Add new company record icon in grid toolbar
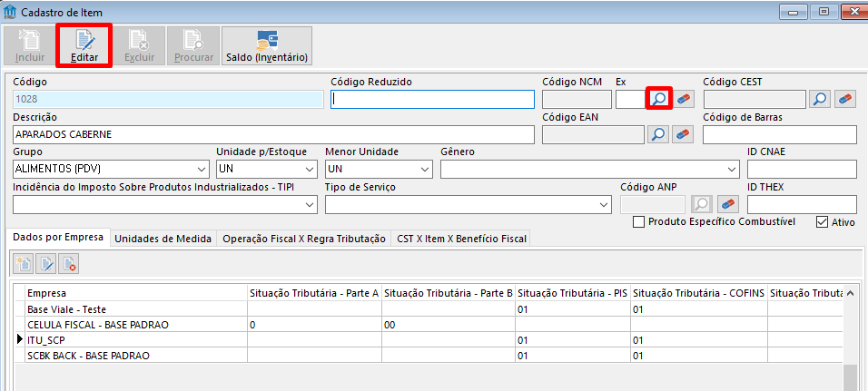 pyautogui.click(x=24, y=265)
